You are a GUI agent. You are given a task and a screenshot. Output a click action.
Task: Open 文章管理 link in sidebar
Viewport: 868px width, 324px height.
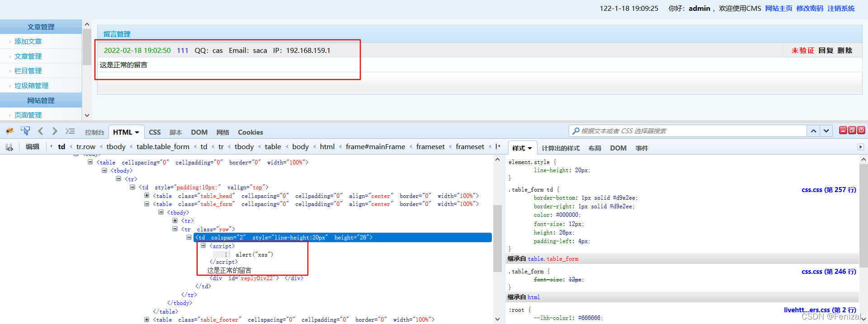point(28,56)
